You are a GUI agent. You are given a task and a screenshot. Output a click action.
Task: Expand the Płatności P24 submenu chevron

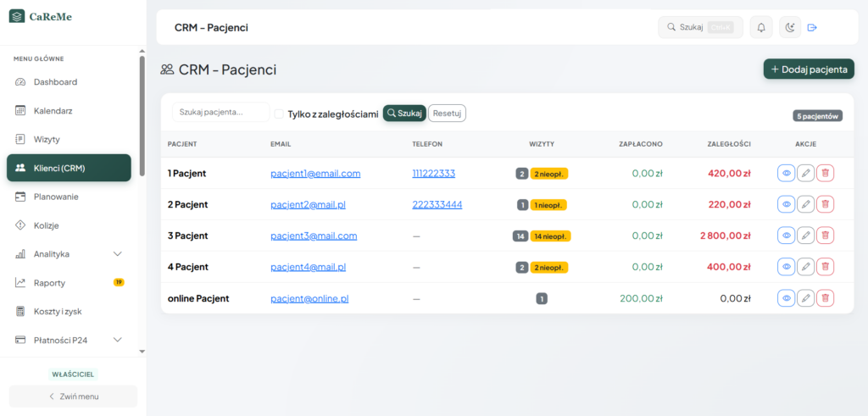coord(117,340)
